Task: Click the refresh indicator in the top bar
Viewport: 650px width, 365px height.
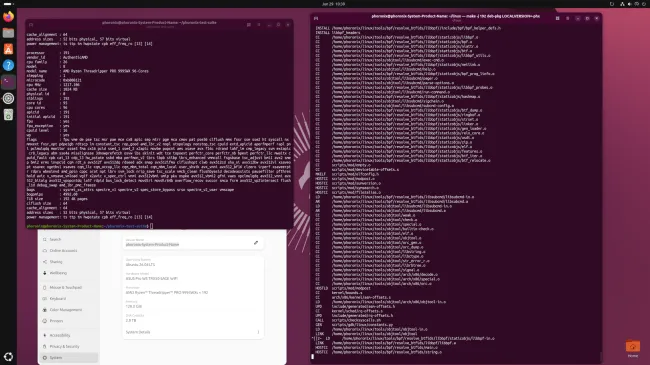Action: [x=612, y=4]
